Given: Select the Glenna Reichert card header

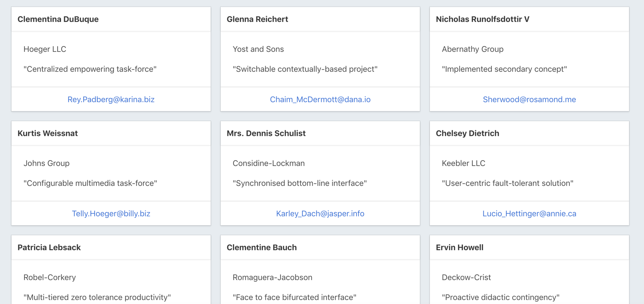Looking at the screenshot, I should point(320,19).
